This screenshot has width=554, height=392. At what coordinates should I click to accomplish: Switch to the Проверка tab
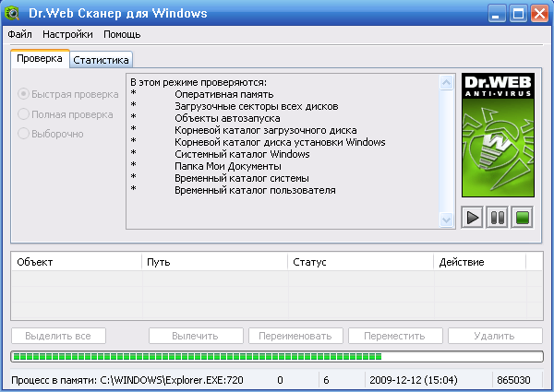(40, 59)
